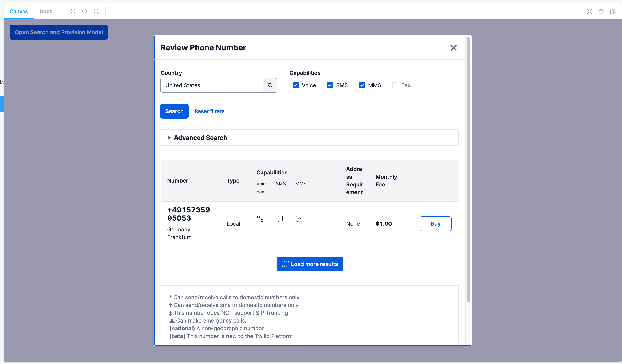Open Search and Provision Modal button
The image size is (622, 364).
click(59, 32)
